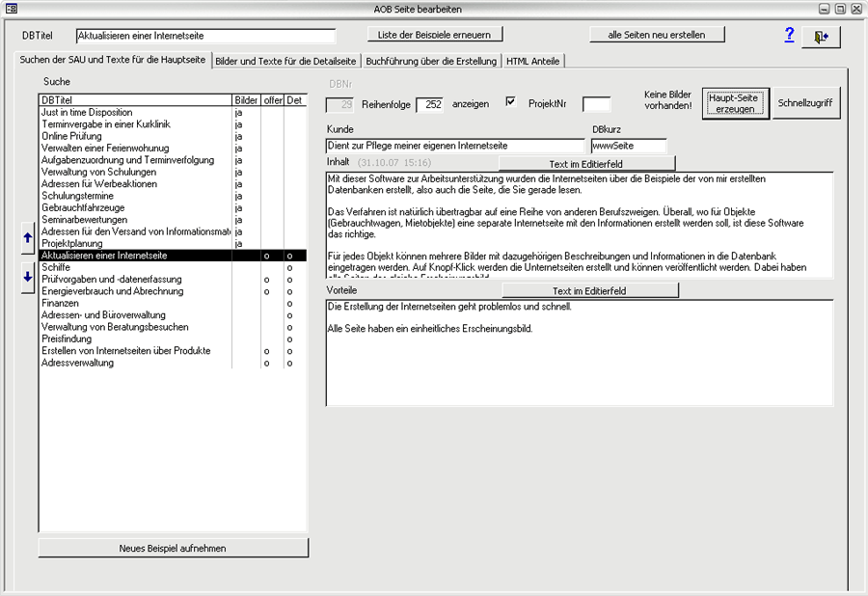Click Liste der Beispiele erneuern button
Image resolution: width=868 pixels, height=596 pixels.
tap(435, 35)
